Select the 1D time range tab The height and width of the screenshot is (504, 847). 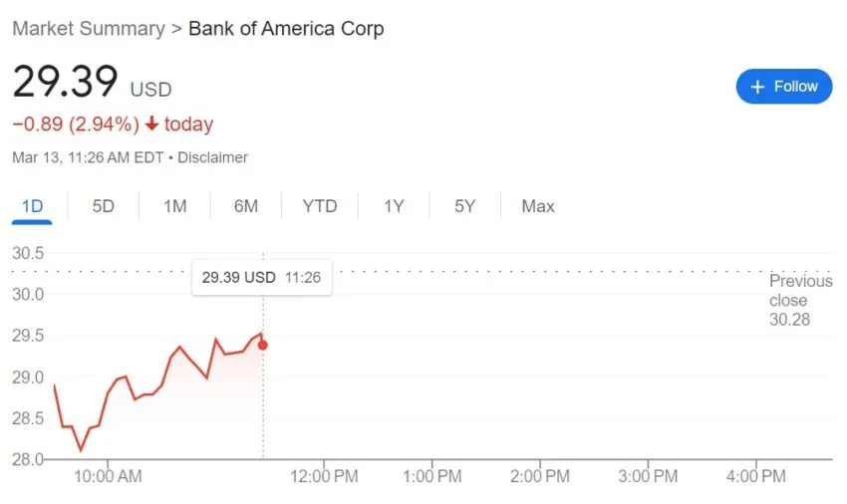click(32, 206)
